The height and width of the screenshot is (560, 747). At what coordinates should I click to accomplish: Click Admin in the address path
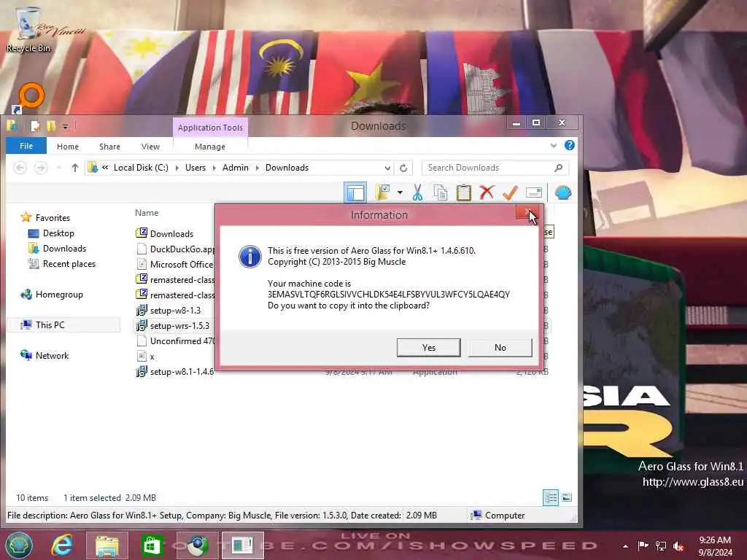(x=236, y=168)
